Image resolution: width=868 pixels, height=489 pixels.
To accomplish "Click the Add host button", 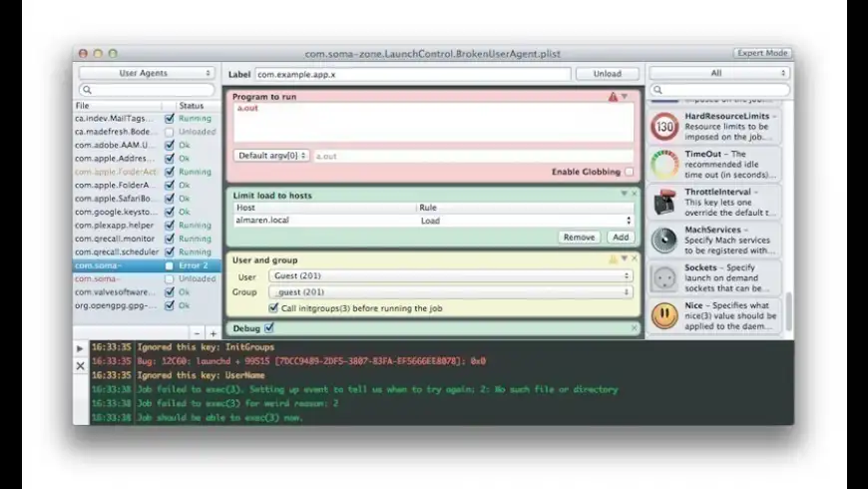I will click(621, 238).
